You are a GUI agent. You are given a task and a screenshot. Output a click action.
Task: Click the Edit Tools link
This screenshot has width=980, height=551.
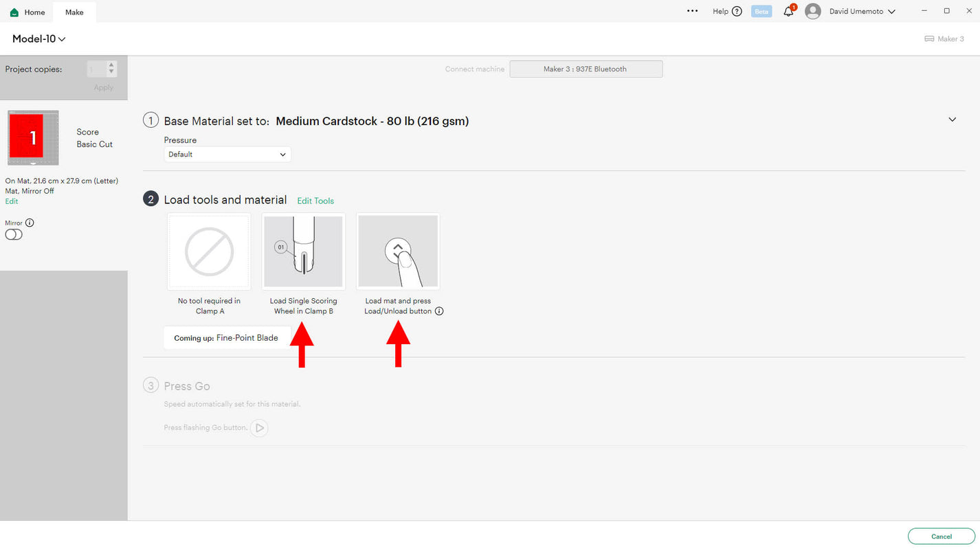pyautogui.click(x=315, y=201)
